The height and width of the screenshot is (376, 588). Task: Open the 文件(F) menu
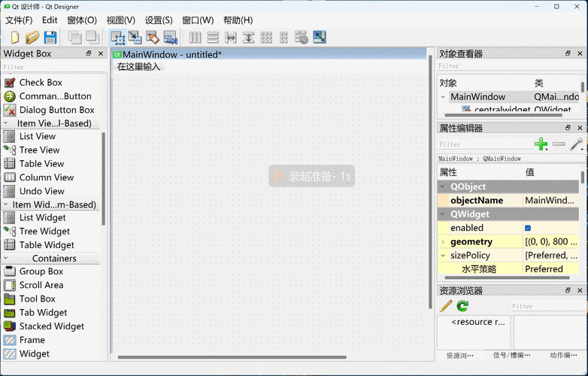[x=19, y=20]
